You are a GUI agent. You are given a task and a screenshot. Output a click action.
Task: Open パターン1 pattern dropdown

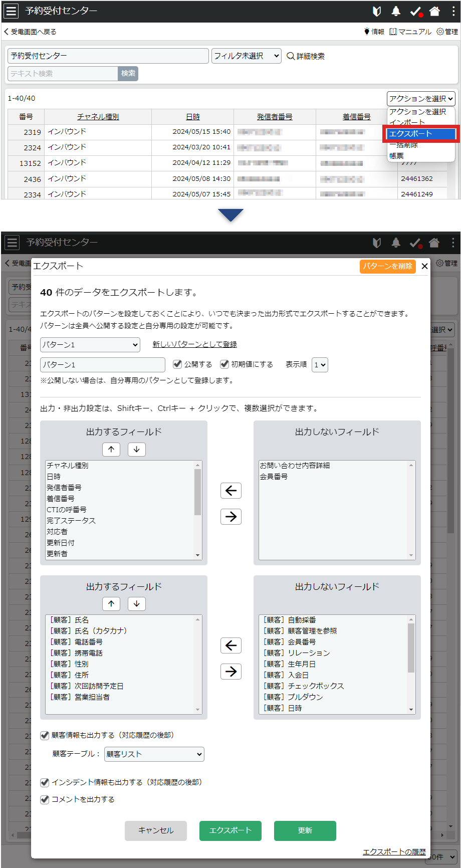coord(90,345)
